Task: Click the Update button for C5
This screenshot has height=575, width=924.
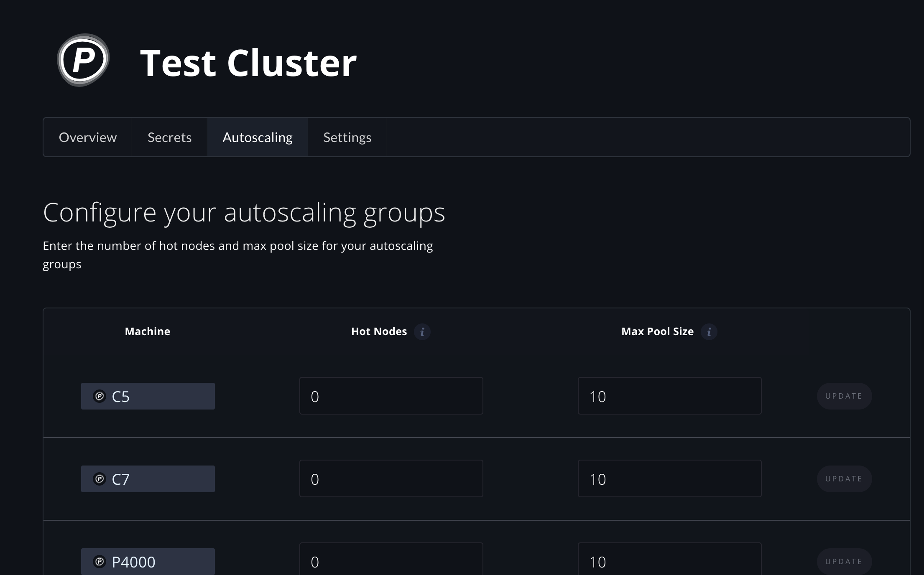Action: point(844,396)
